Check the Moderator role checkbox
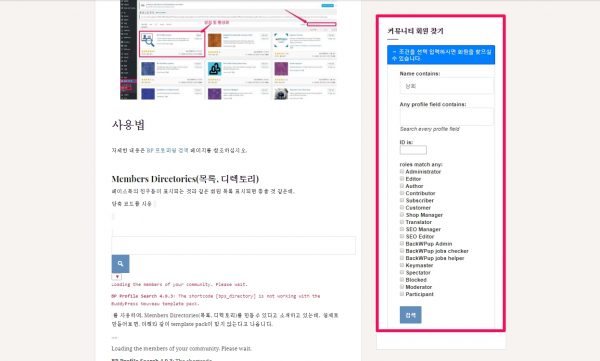 pos(402,287)
